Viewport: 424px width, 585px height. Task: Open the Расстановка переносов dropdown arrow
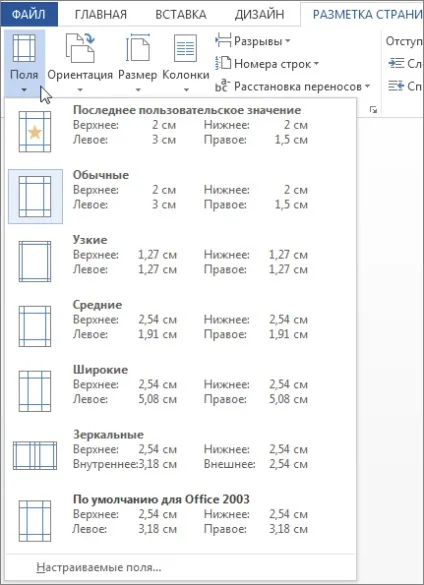[x=367, y=87]
